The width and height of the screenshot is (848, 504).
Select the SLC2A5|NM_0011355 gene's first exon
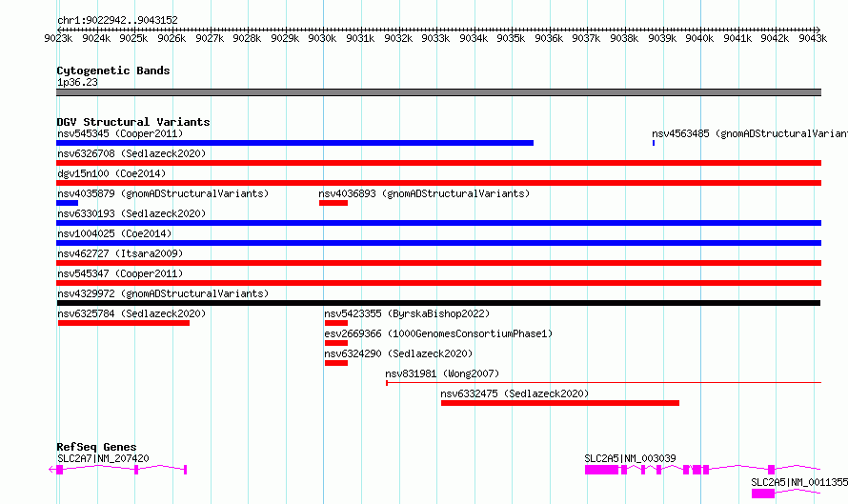pos(763,494)
